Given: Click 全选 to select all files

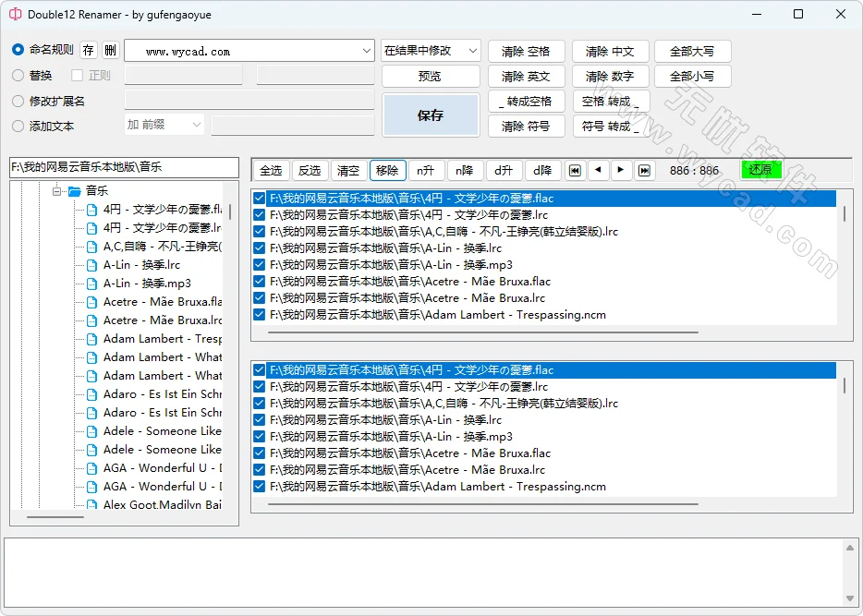Looking at the screenshot, I should tap(270, 170).
